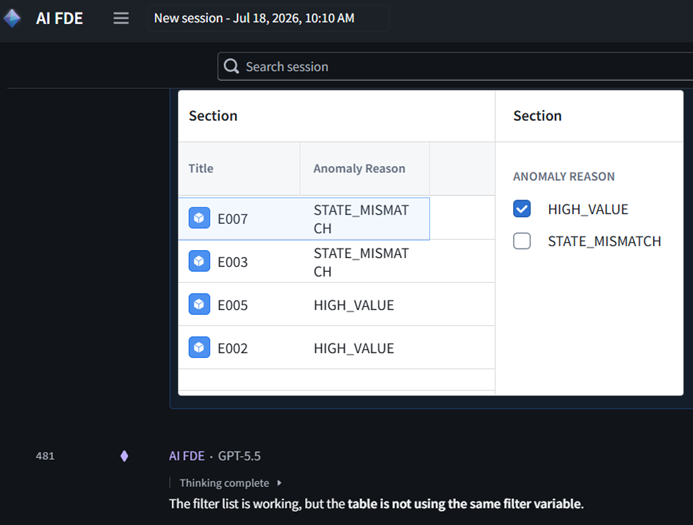Check the STATE_MISMATCH filter checkbox

pyautogui.click(x=522, y=241)
